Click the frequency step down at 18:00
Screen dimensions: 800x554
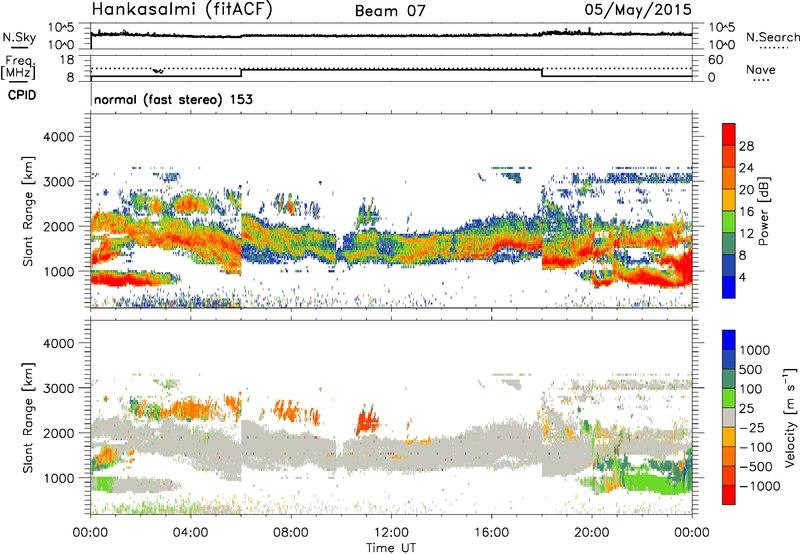click(542, 72)
